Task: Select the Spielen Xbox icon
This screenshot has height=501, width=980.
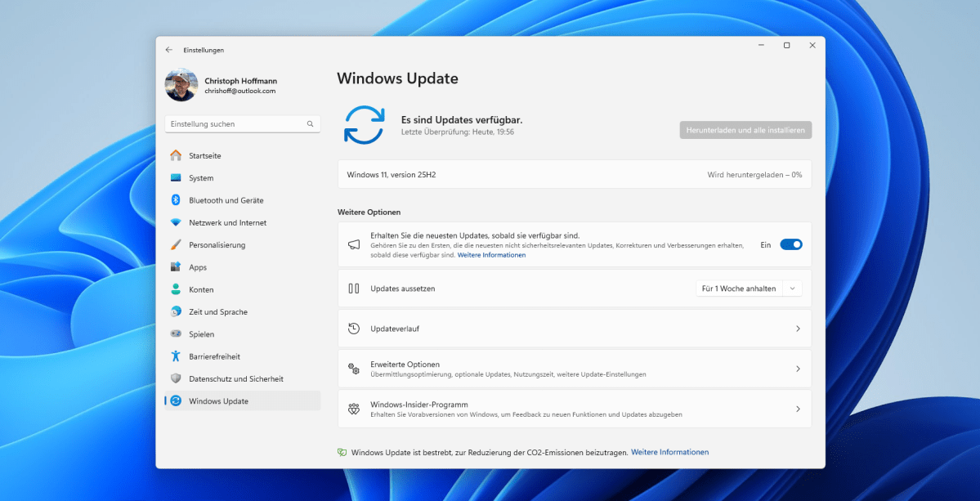Action: click(175, 333)
